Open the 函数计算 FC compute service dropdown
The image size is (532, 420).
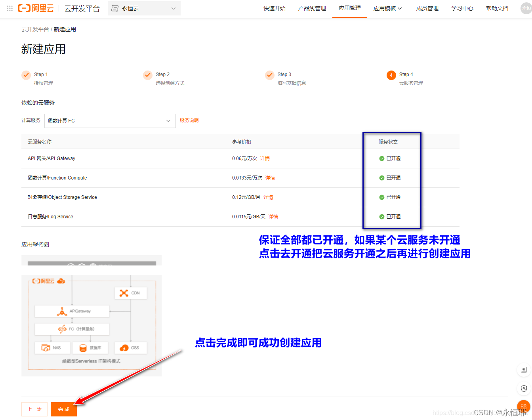110,121
